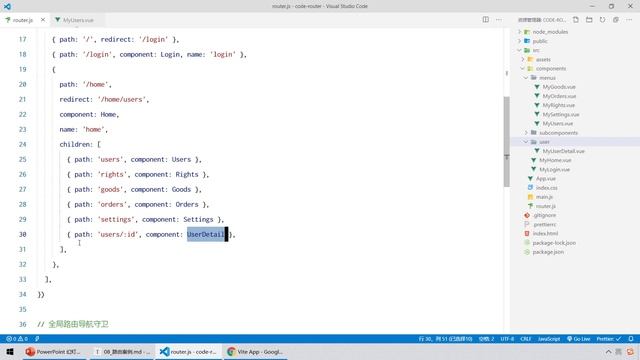Open errors and warnings count in status bar
Viewport: 640px width, 360px height.
(17, 339)
